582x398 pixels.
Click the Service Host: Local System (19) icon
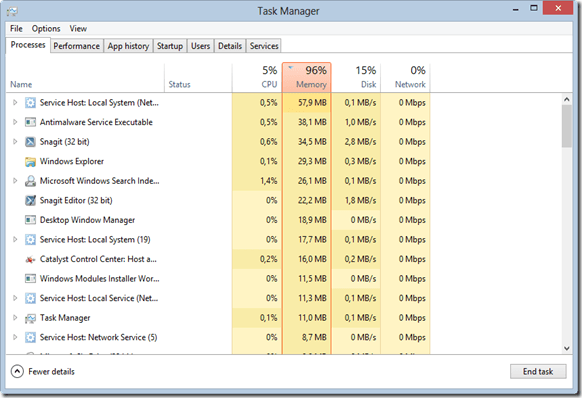pos(30,239)
